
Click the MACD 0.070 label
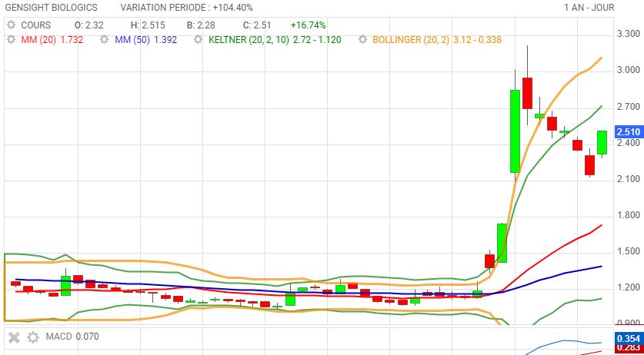coord(72,337)
